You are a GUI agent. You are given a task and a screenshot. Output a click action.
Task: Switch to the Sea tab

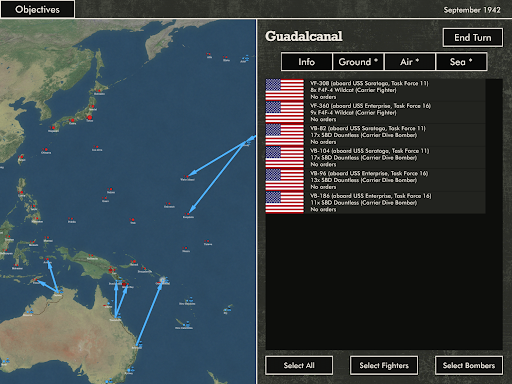461,62
